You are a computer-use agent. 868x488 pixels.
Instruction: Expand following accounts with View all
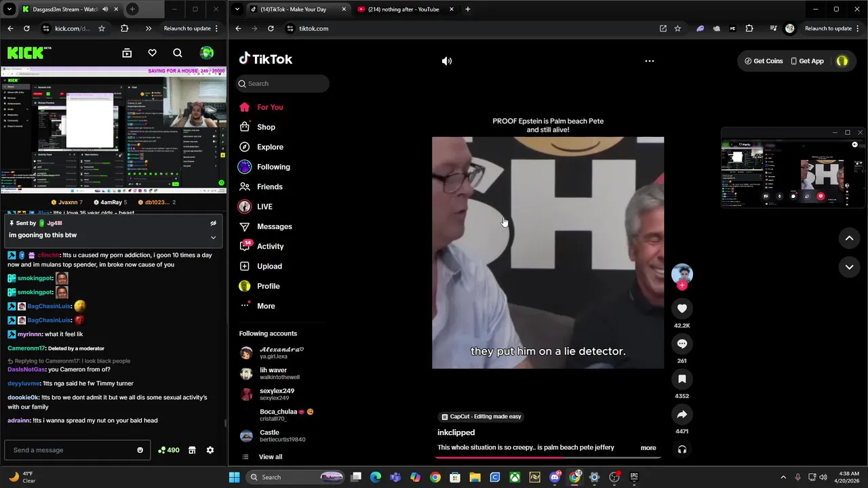pos(271,457)
